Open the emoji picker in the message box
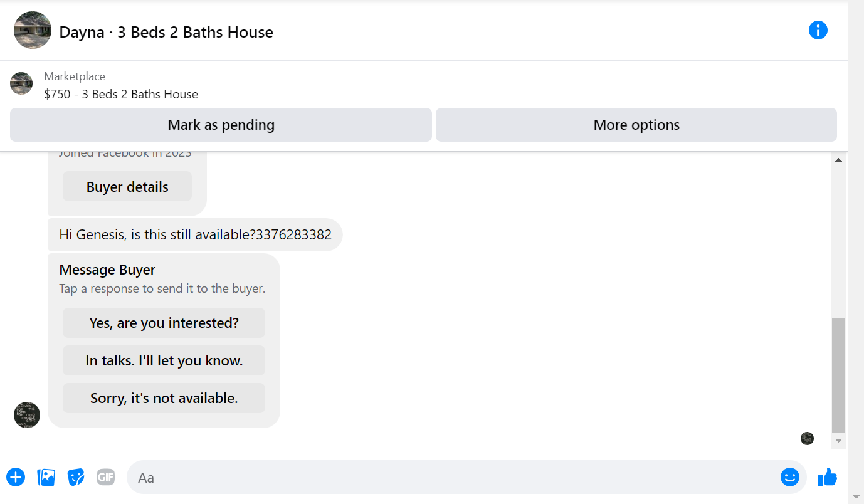The image size is (864, 504). click(790, 477)
